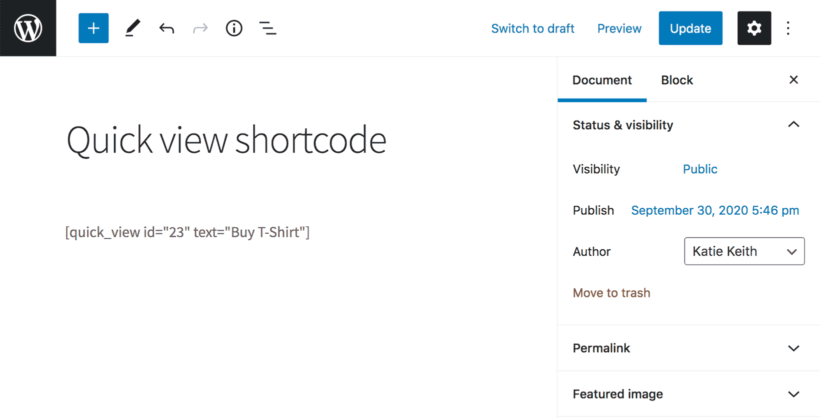Close the settings sidebar with X

[x=793, y=80]
